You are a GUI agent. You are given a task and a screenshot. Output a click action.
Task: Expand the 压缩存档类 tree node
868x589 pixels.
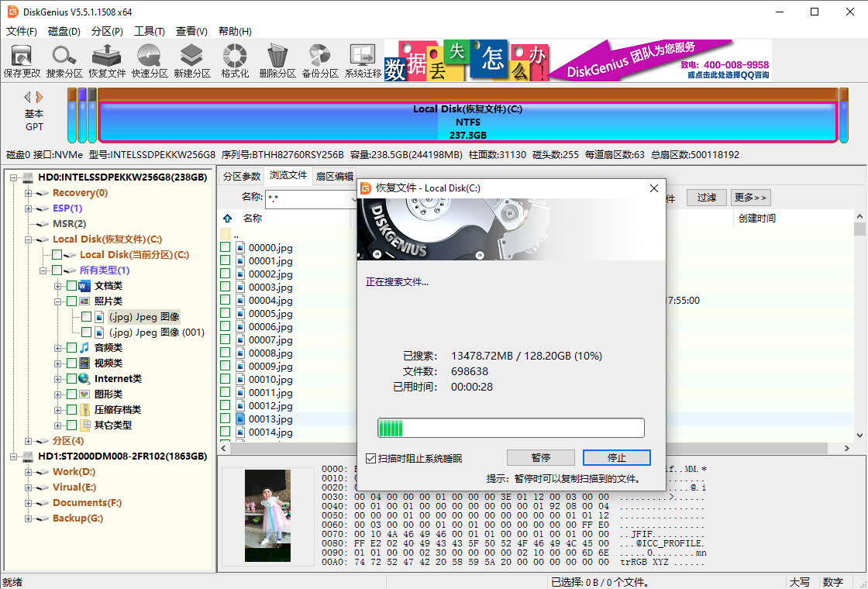(57, 410)
